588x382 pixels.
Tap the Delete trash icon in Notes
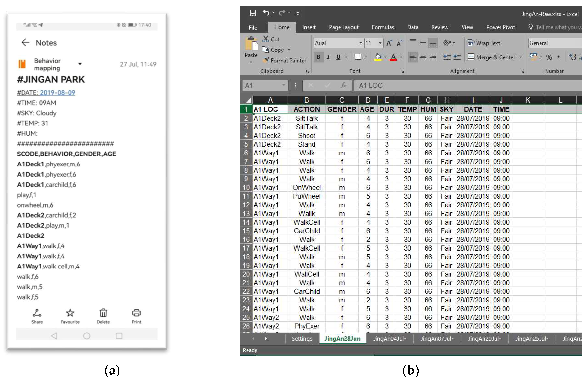103,313
